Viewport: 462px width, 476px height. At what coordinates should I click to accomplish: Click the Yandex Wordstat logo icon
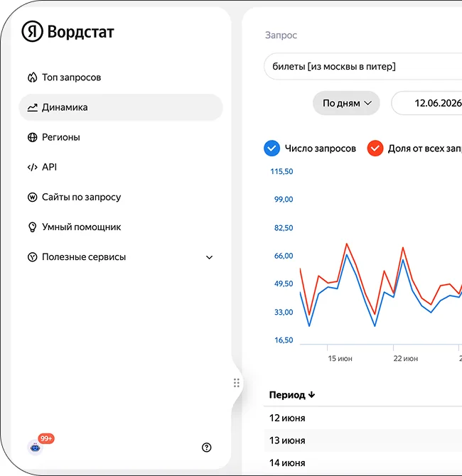point(32,31)
